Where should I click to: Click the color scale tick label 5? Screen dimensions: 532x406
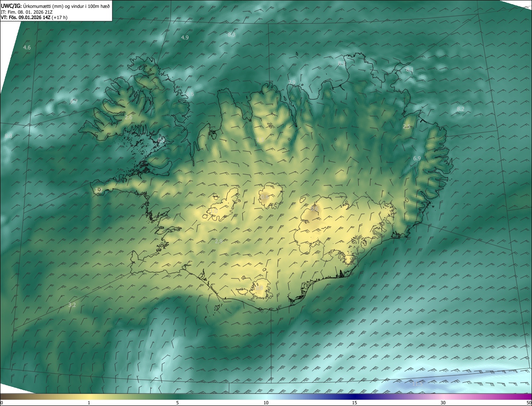(177, 403)
